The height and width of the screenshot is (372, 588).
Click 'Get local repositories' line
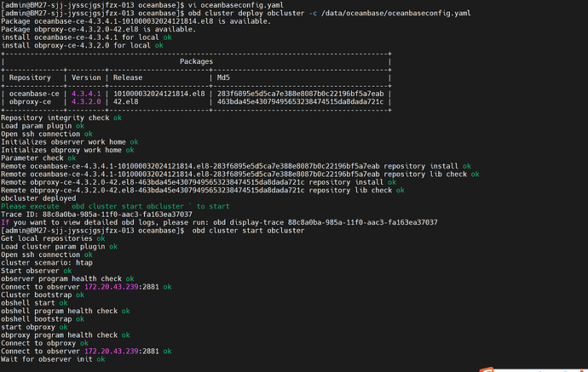pos(53,238)
